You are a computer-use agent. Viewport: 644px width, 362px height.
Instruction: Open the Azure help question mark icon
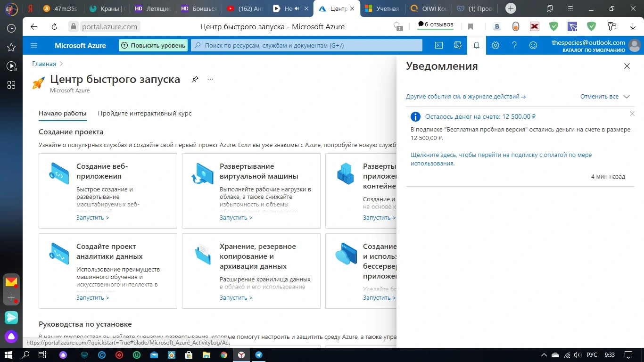click(x=514, y=45)
